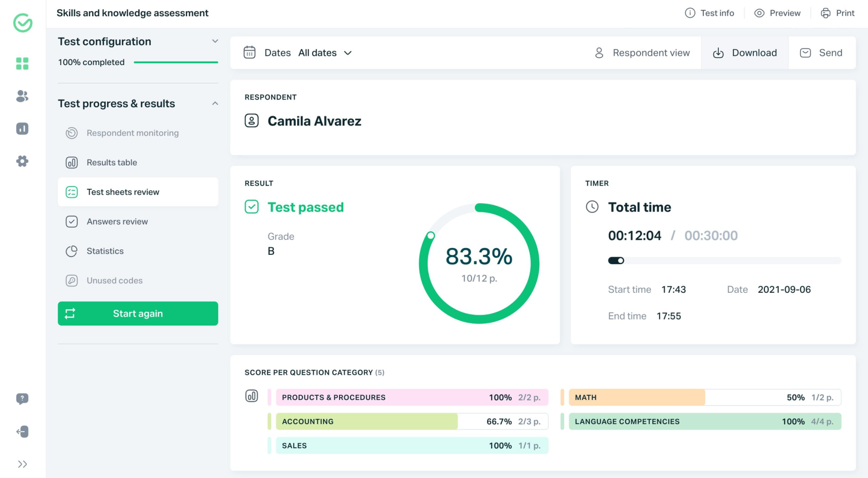Open Results table menu item
This screenshot has width=868, height=478.
point(112,163)
